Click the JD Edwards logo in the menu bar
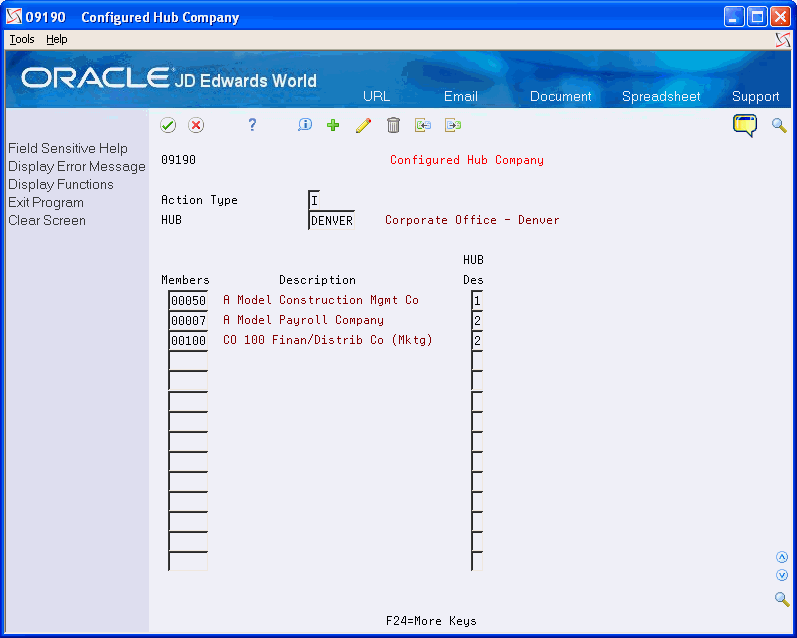This screenshot has height=638, width=797. [783, 40]
